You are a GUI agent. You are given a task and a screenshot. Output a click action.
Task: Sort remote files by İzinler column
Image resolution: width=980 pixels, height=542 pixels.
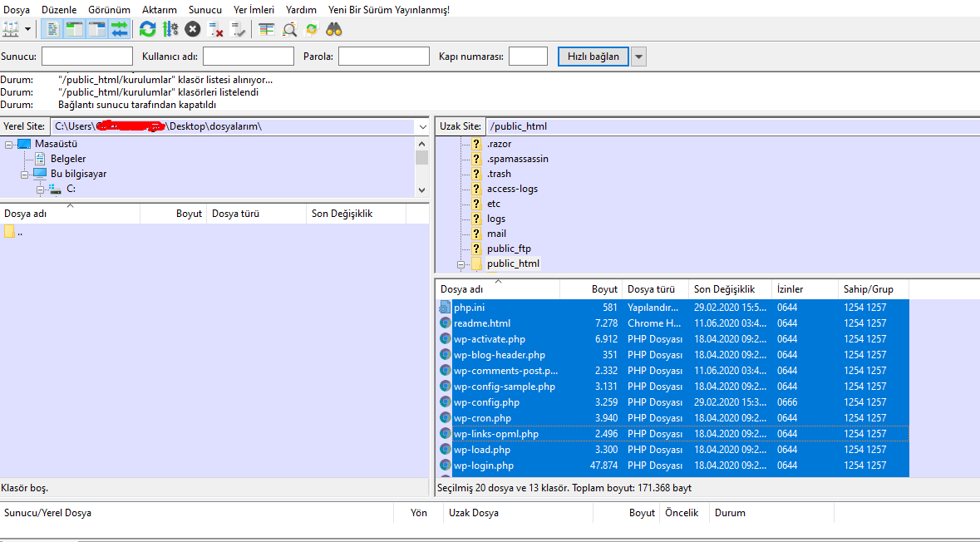click(805, 288)
